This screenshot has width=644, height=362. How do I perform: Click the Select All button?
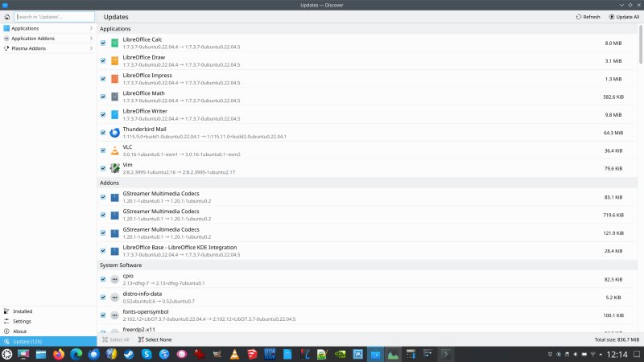[x=116, y=339]
